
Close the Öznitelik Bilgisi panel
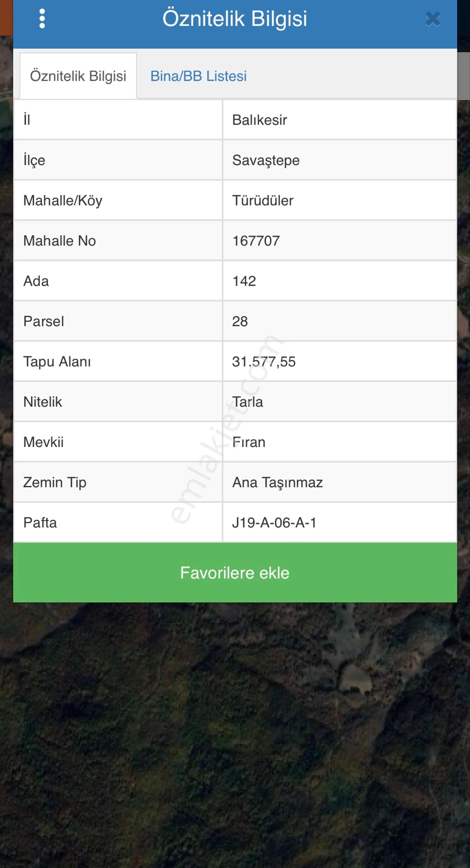point(432,19)
